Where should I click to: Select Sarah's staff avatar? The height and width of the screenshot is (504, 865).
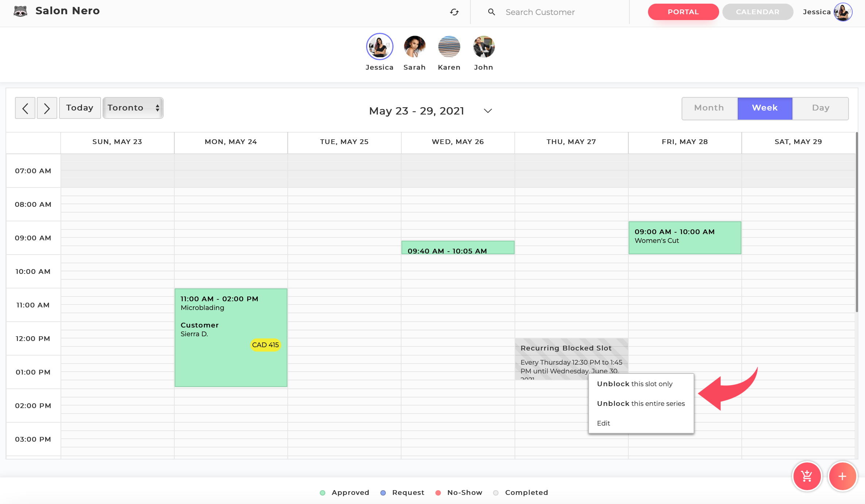(x=414, y=47)
